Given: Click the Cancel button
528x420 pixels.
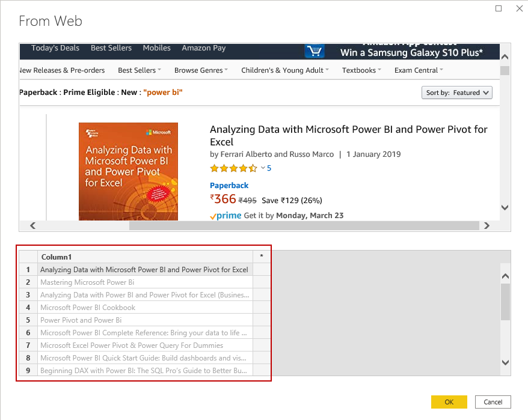Looking at the screenshot, I should 493,402.
